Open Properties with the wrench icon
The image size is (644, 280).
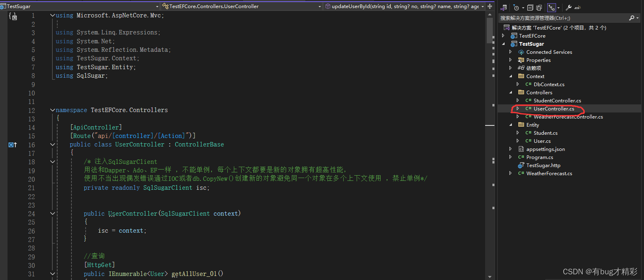tap(569, 7)
